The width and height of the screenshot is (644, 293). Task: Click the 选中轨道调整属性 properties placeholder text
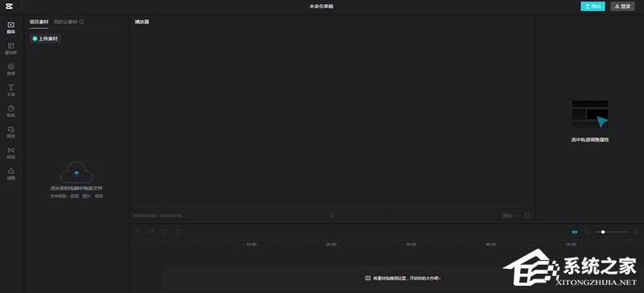(x=590, y=140)
